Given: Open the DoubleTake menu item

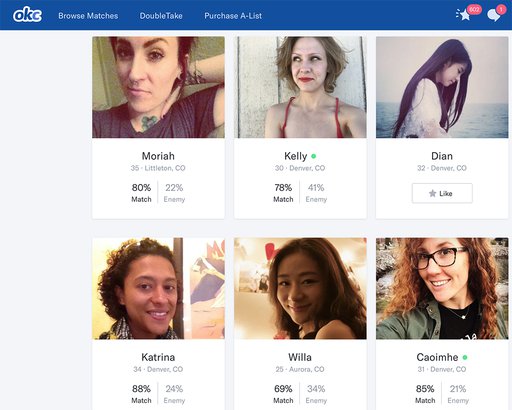Looking at the screenshot, I should pos(161,16).
